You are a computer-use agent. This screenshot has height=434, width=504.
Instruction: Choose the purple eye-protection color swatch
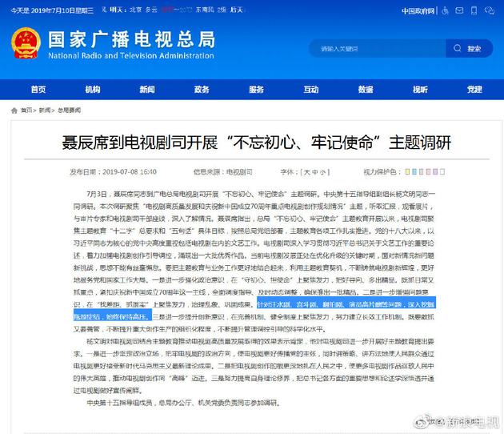435,171
